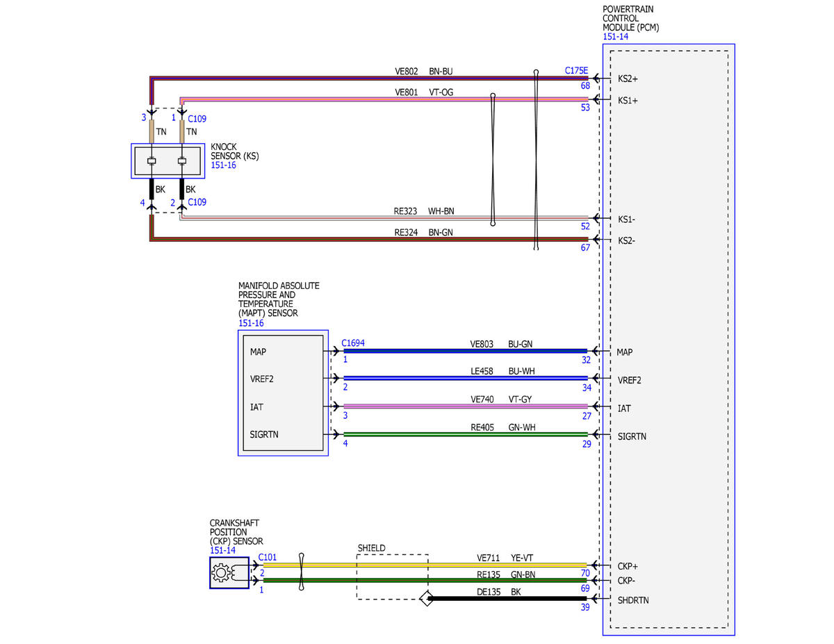Select the black DE135 BK shield wire
The height and width of the screenshot is (644, 834).
[x=509, y=598]
